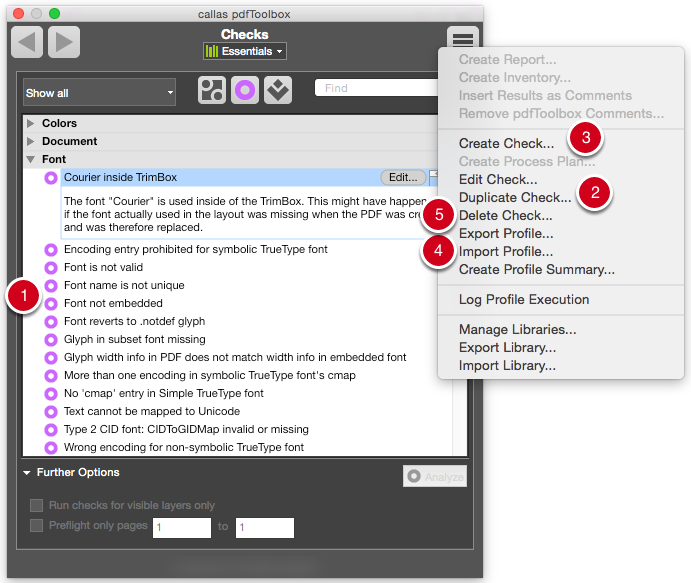Open the hamburger options menu
Image resolution: width=691 pixels, height=583 pixels.
click(463, 37)
